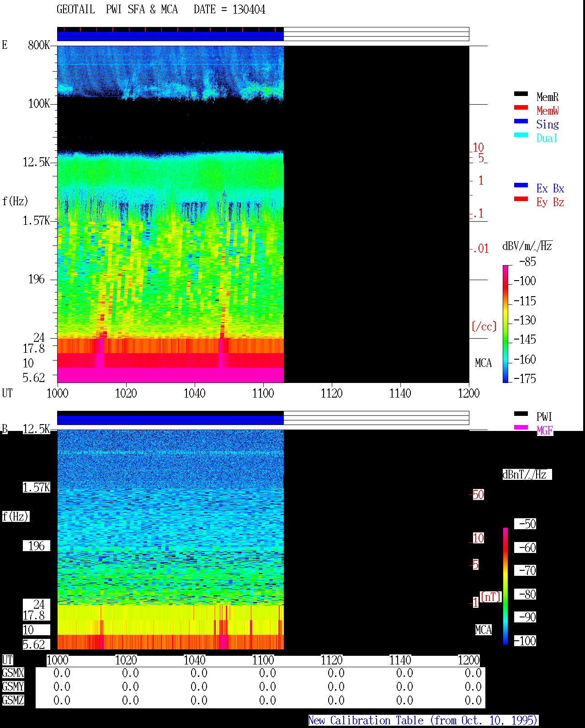Click the 1040 time label under the E panel
The height and width of the screenshot is (728, 585).
click(x=195, y=393)
